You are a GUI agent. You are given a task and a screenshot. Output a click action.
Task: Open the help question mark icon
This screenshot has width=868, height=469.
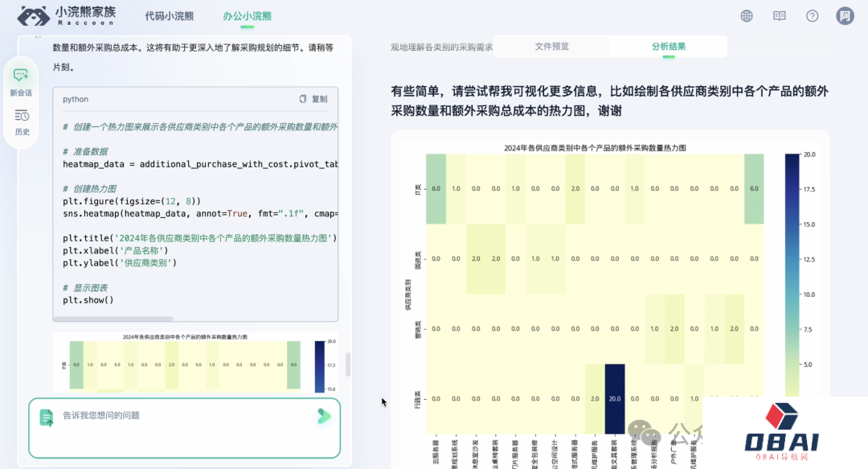812,16
